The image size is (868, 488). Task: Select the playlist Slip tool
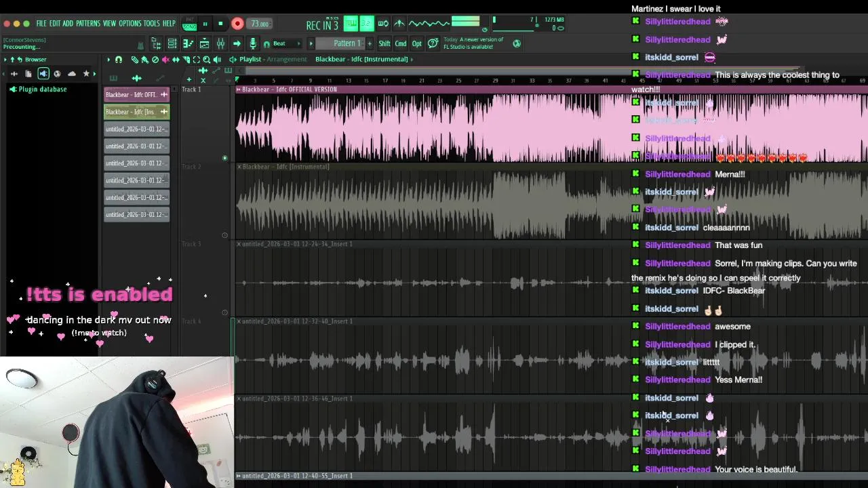click(x=176, y=59)
